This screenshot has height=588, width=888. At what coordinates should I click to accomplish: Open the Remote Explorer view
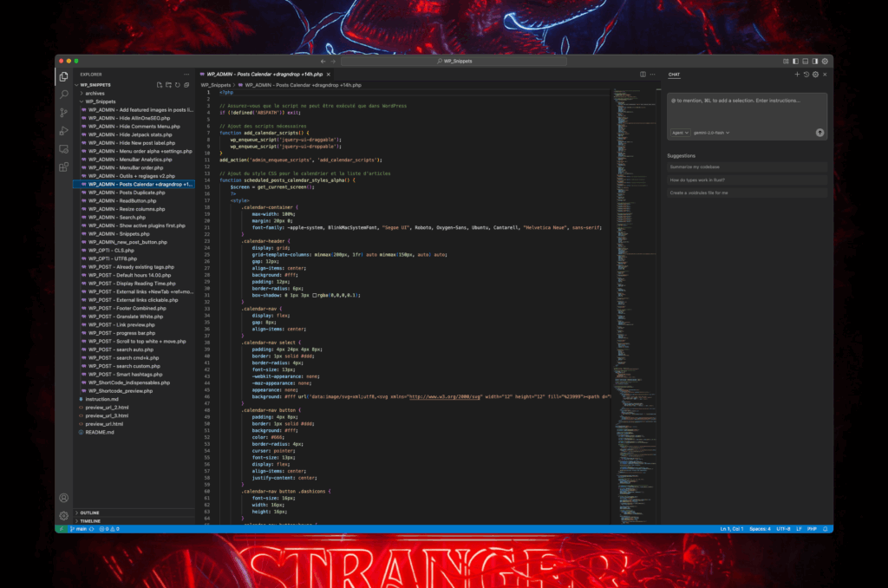click(63, 149)
